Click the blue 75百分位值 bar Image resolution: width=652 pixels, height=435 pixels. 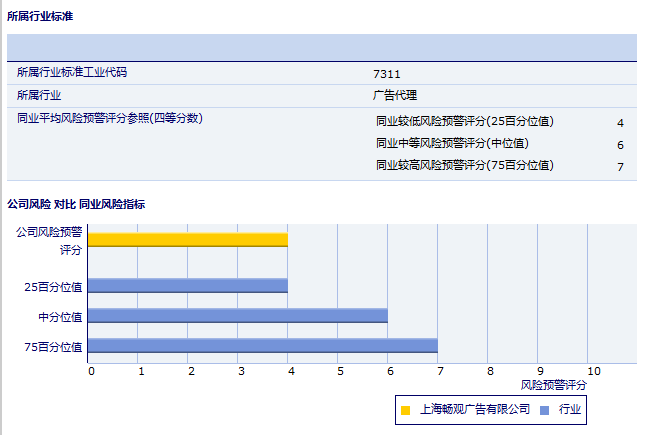[x=262, y=346]
